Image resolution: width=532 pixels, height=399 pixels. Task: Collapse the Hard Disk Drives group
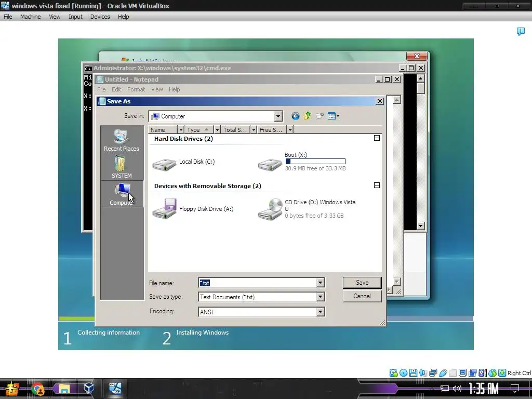(377, 138)
